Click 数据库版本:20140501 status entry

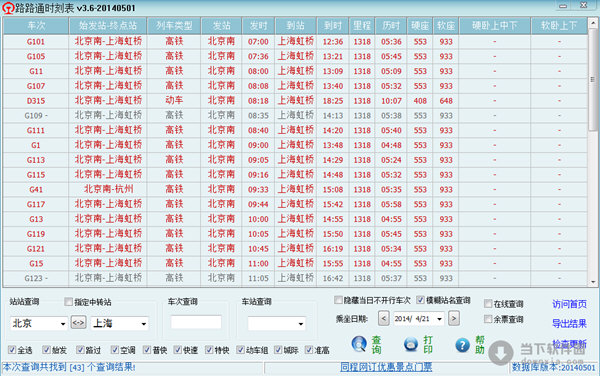[554, 368]
